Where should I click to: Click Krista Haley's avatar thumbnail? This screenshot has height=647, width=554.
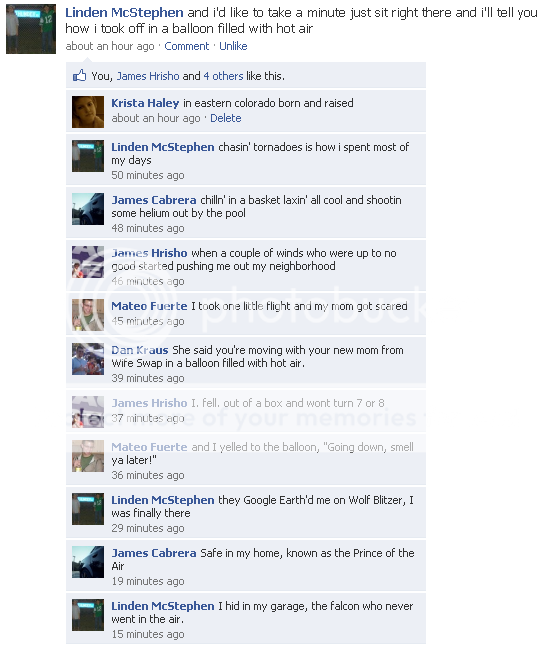tap(88, 112)
